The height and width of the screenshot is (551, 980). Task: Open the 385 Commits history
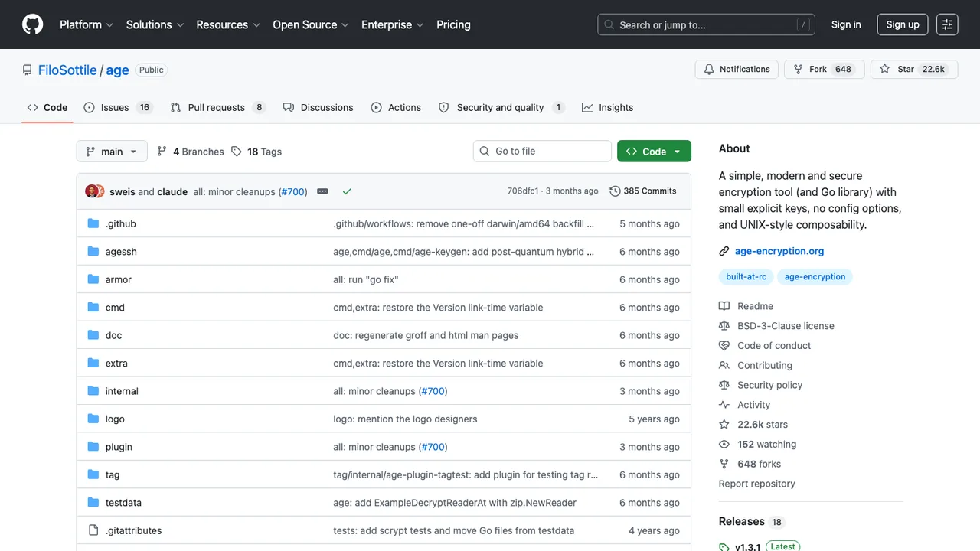pos(643,191)
